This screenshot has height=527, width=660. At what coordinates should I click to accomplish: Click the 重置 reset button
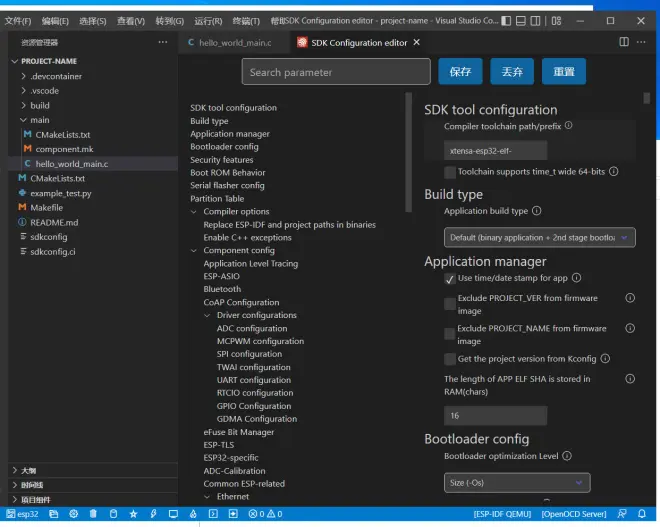coord(564,72)
